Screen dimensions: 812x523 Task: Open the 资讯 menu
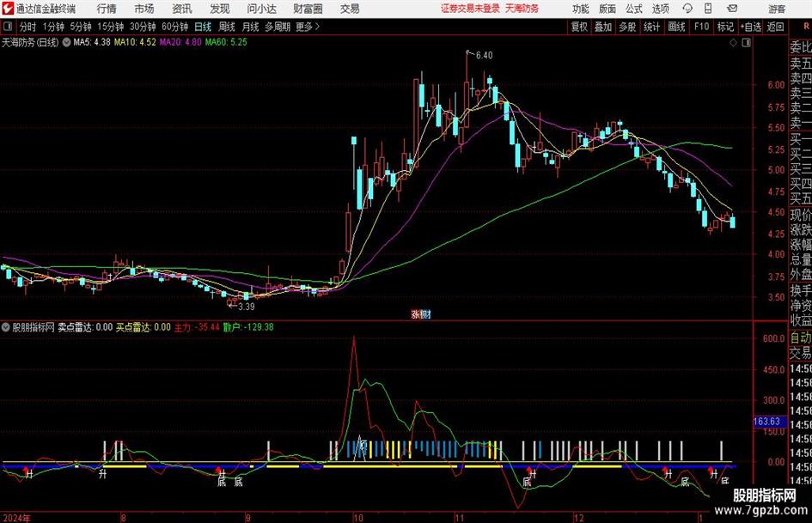pos(182,9)
